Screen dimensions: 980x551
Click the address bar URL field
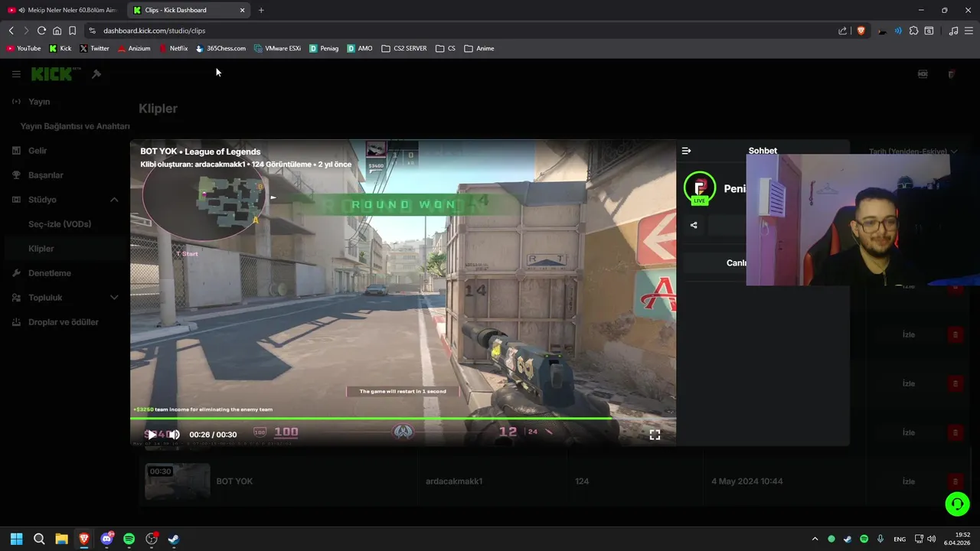coord(459,31)
